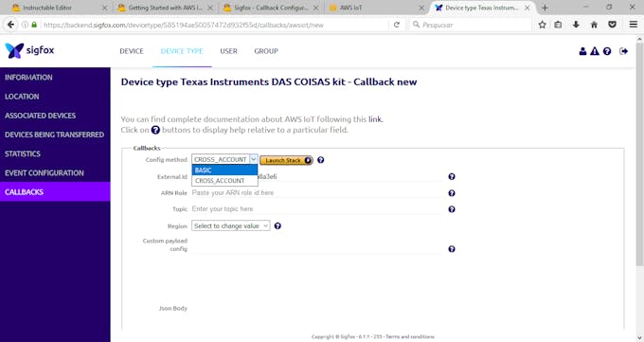Open the Pocket shield icon in the toolbar
This screenshot has width=644, height=342.
(x=612, y=25)
